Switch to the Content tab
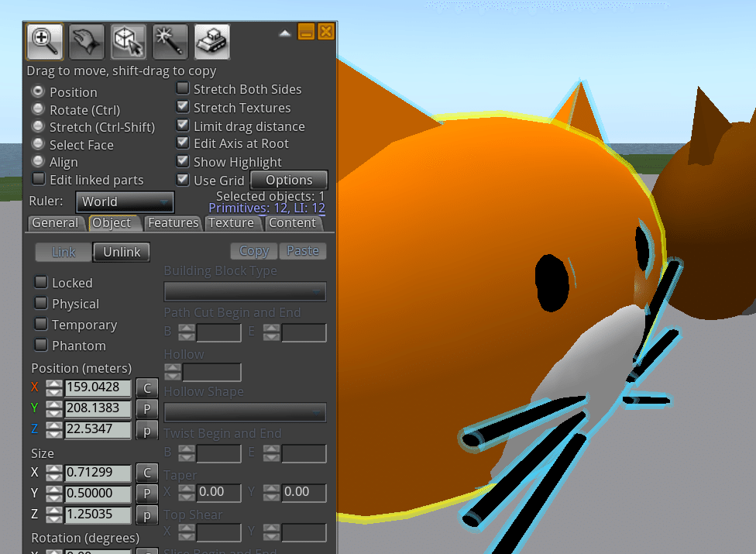The height and width of the screenshot is (554, 756). point(293,223)
